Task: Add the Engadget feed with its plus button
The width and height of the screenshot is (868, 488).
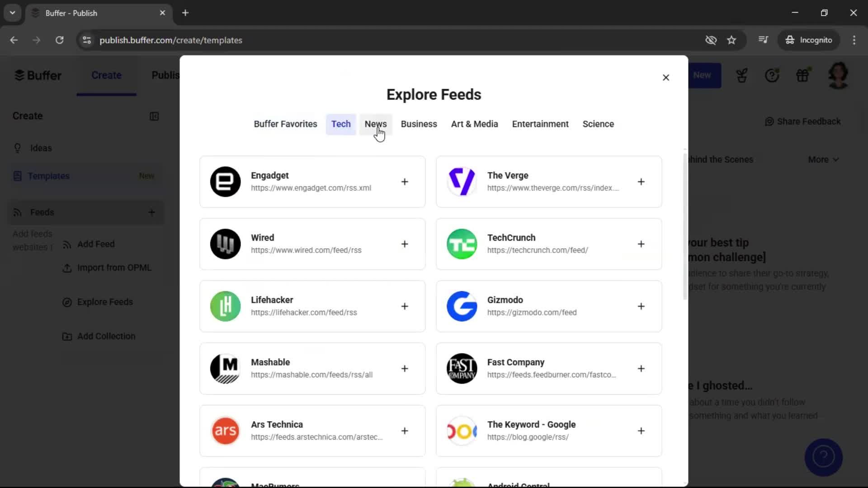Action: coord(405,182)
